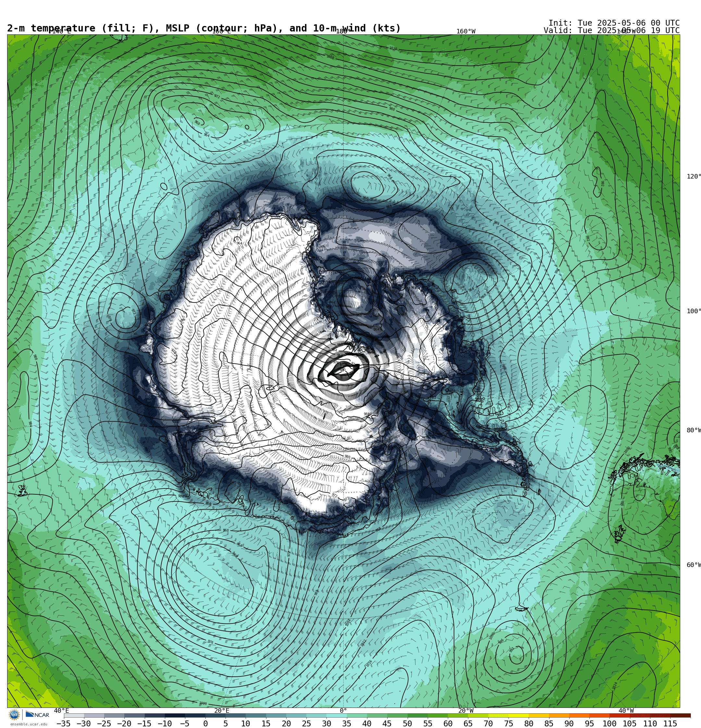Click the 60 colorbar tick label
Screen dimensions: 701x728
(448, 723)
